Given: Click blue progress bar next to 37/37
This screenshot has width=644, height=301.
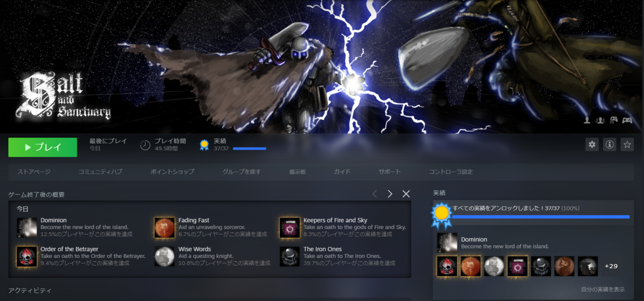Looking at the screenshot, I should click(250, 149).
